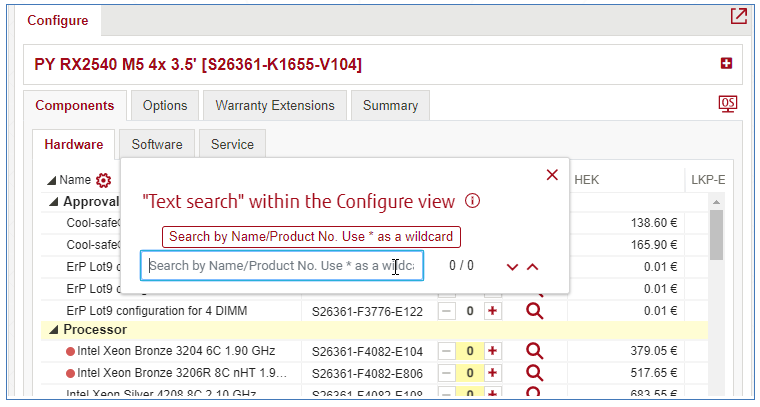Click the HEK column header
760x407 pixels.
(x=586, y=180)
